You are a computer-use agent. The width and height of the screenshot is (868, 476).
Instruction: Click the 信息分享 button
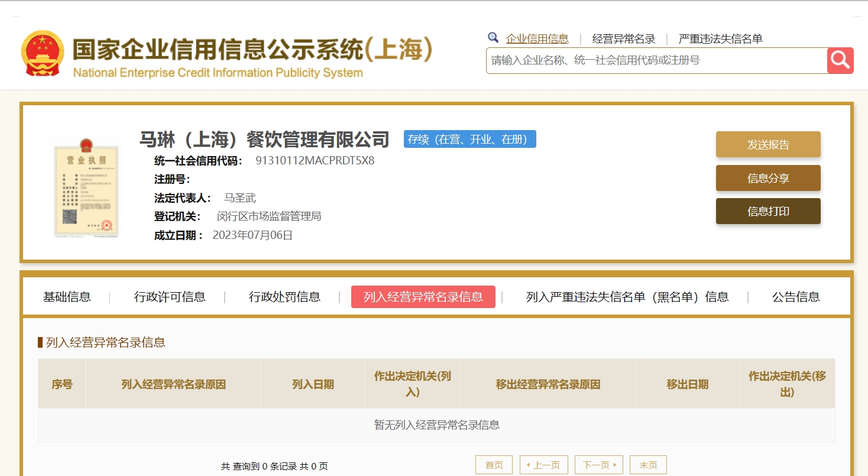tap(768, 178)
